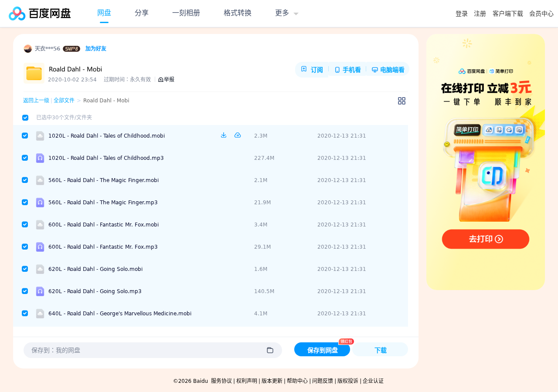Expand the 更多 dropdown menu
Screen dimensions: 558x392
(x=287, y=13)
